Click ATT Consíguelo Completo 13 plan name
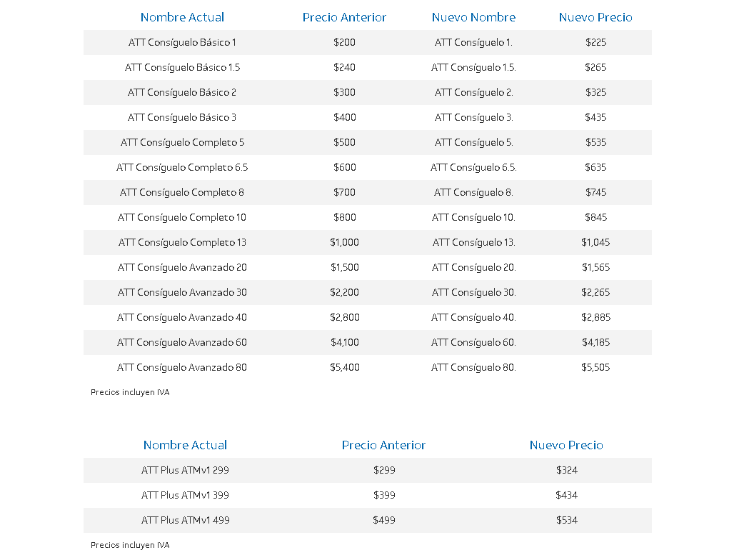 click(182, 242)
